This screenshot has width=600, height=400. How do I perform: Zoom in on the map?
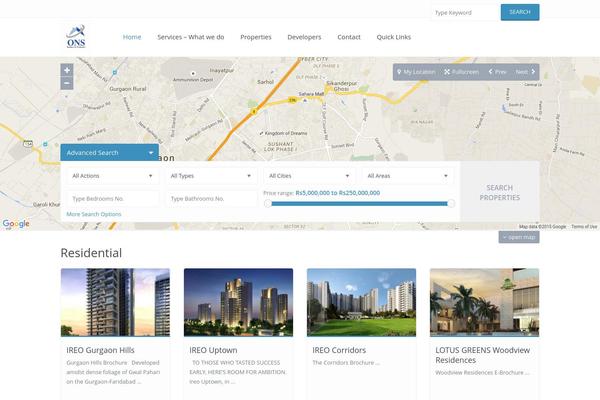coord(67,70)
